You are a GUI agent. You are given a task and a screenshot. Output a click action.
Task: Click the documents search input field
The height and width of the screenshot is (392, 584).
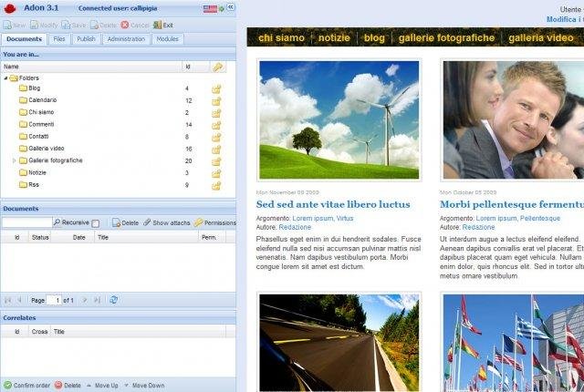click(x=26, y=222)
